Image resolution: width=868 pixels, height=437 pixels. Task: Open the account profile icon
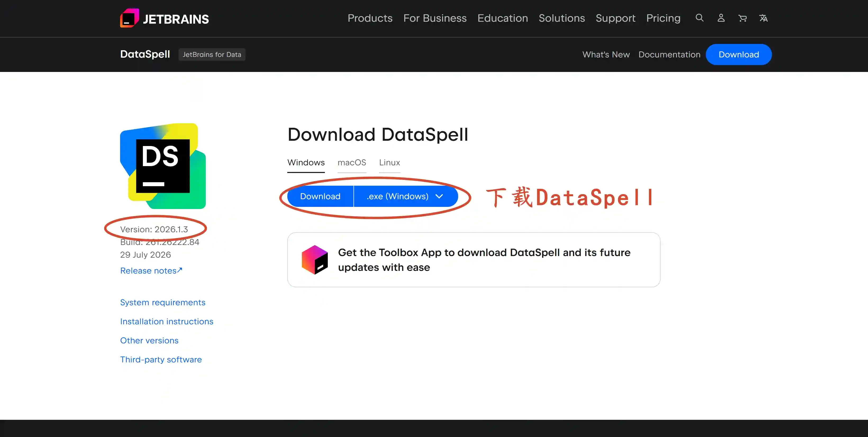721,18
